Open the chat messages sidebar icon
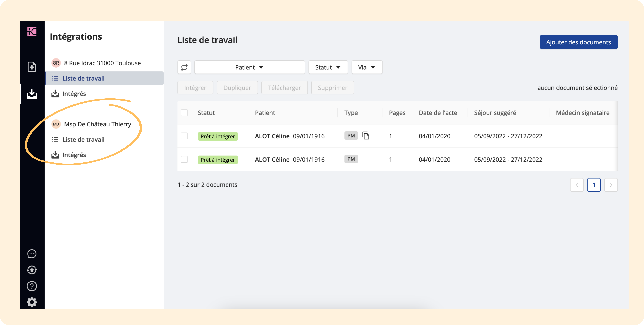 (32, 254)
